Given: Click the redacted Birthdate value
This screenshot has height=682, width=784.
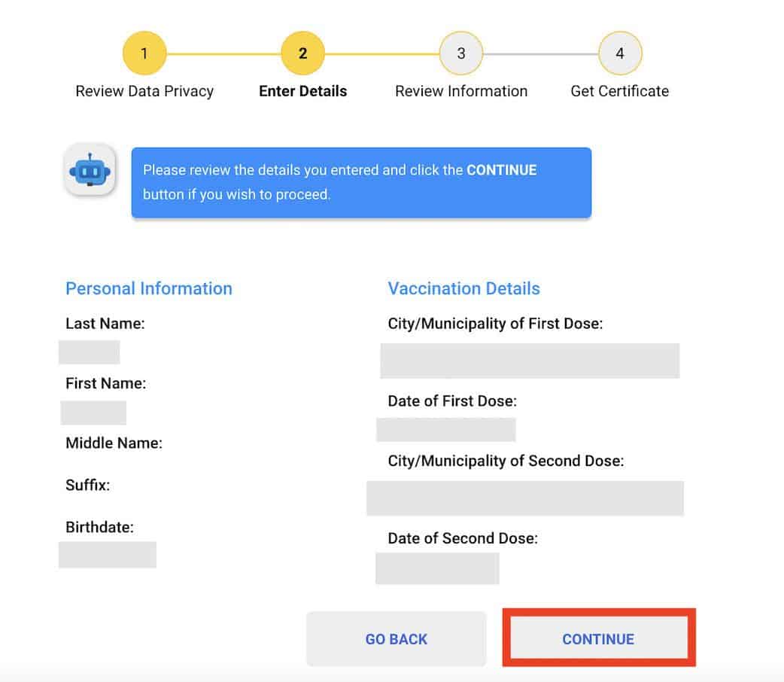Looking at the screenshot, I should (x=108, y=555).
